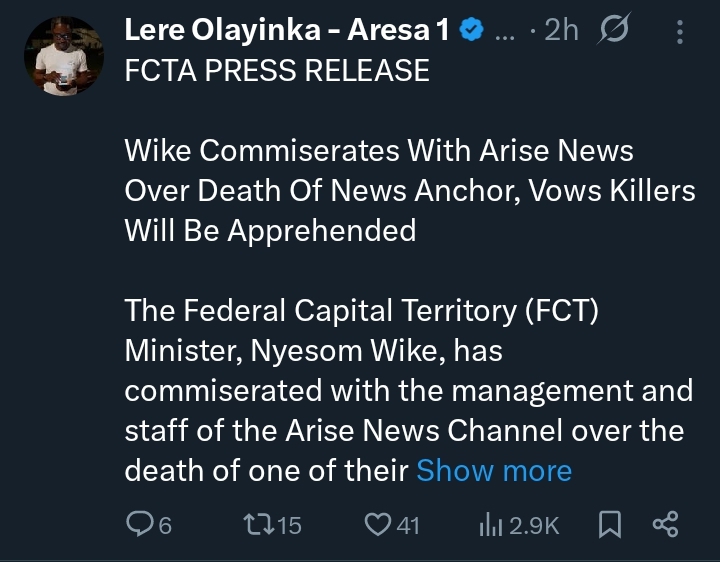Open the three-dot more options menu
The width and height of the screenshot is (720, 562).
point(680,32)
